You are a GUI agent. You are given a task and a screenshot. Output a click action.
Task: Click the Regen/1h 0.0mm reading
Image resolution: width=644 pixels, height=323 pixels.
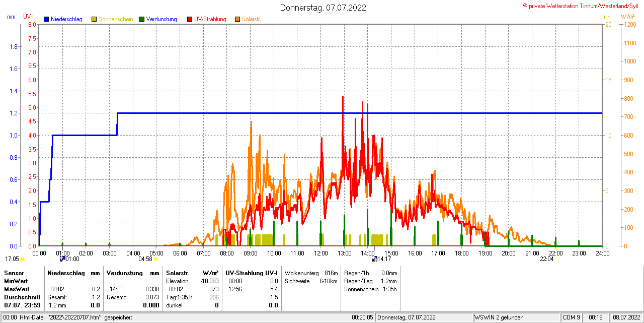click(x=371, y=273)
